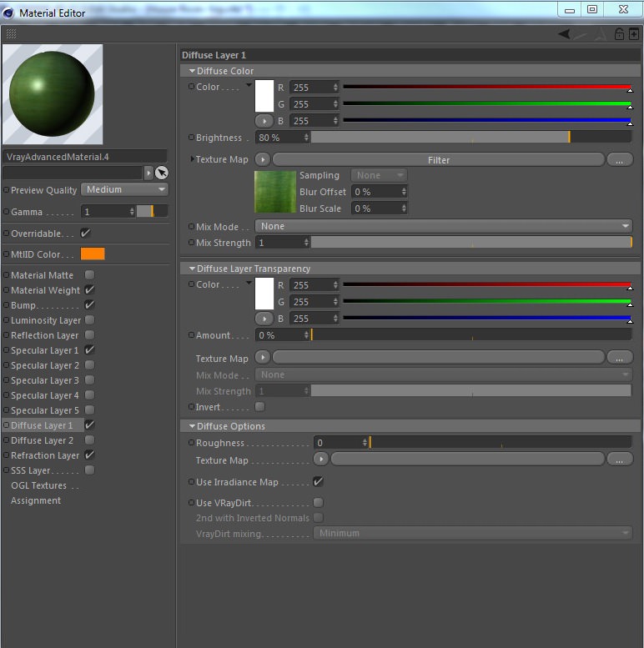Click the Diffuse Color white swatch
This screenshot has height=648, width=644.
tap(264, 96)
